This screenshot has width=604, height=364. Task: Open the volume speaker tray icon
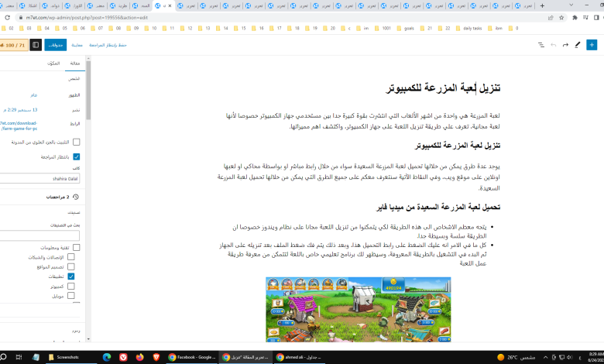(570, 357)
